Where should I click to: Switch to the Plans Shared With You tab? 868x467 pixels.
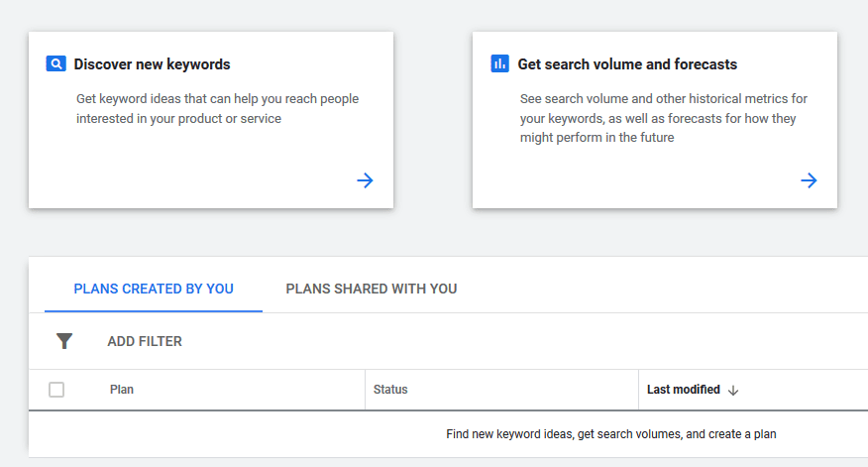pos(371,289)
